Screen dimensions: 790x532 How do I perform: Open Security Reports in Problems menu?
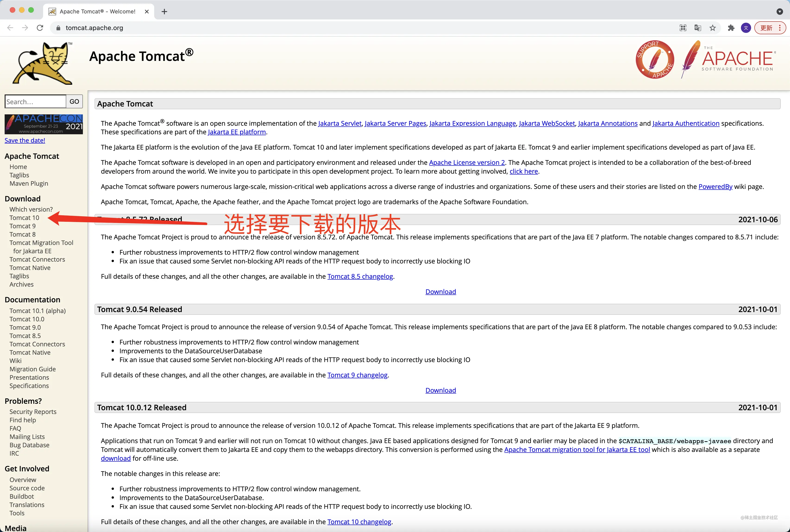pyautogui.click(x=33, y=412)
